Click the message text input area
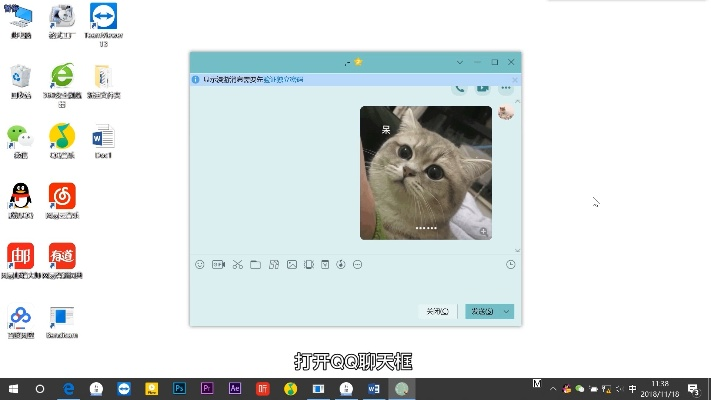 coord(355,286)
